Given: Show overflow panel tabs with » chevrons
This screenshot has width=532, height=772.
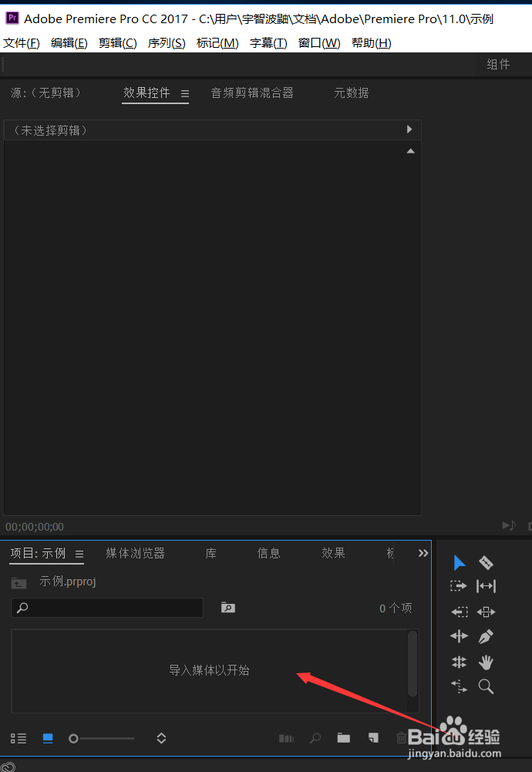Looking at the screenshot, I should click(x=423, y=553).
